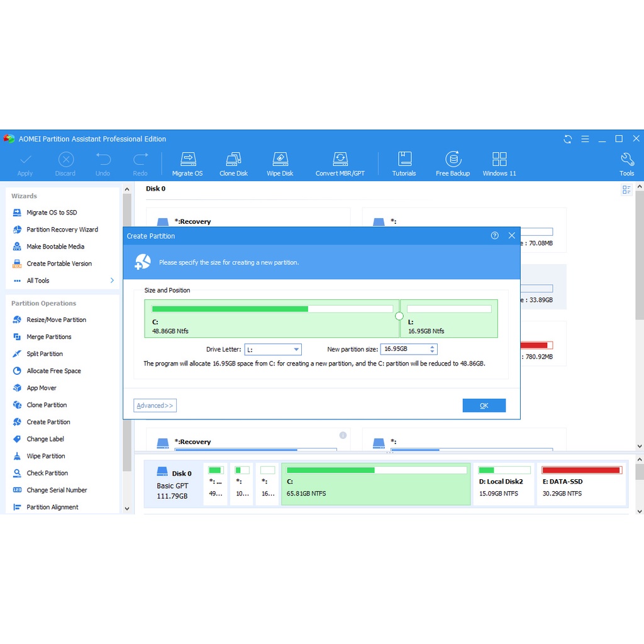Screen dimensions: 644x644
Task: Click the info icon on Recovery card
Action: (x=343, y=435)
